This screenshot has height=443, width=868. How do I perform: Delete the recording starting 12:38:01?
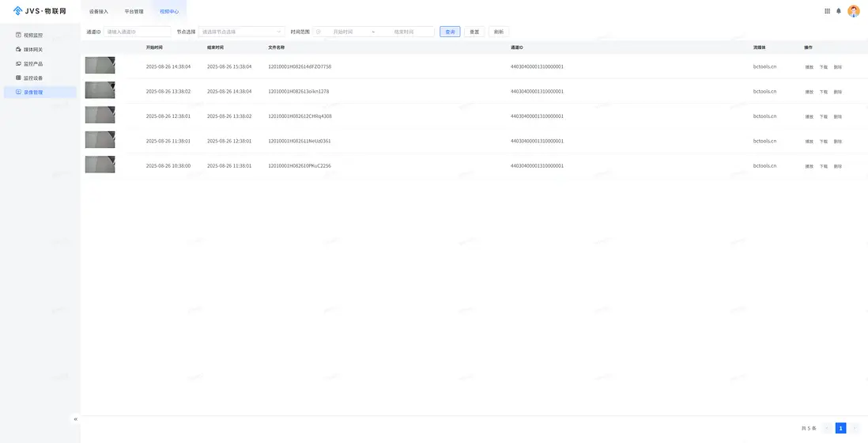coord(838,117)
